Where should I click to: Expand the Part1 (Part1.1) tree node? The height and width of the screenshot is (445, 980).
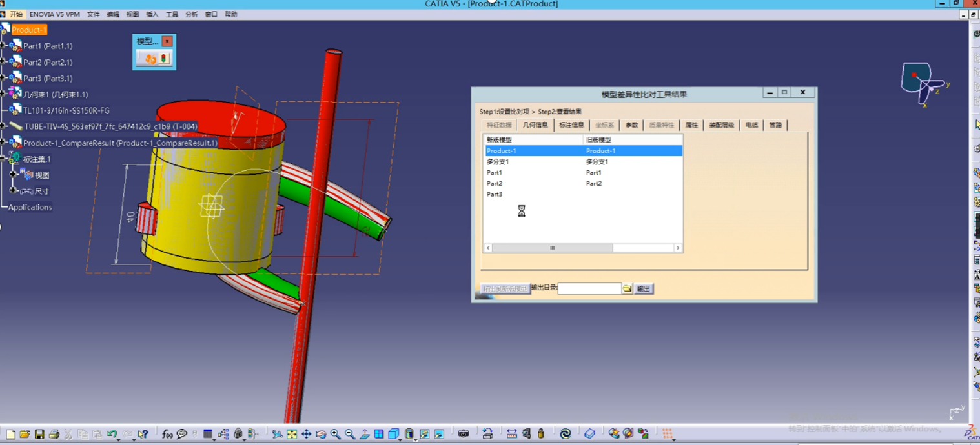pyautogui.click(x=3, y=46)
